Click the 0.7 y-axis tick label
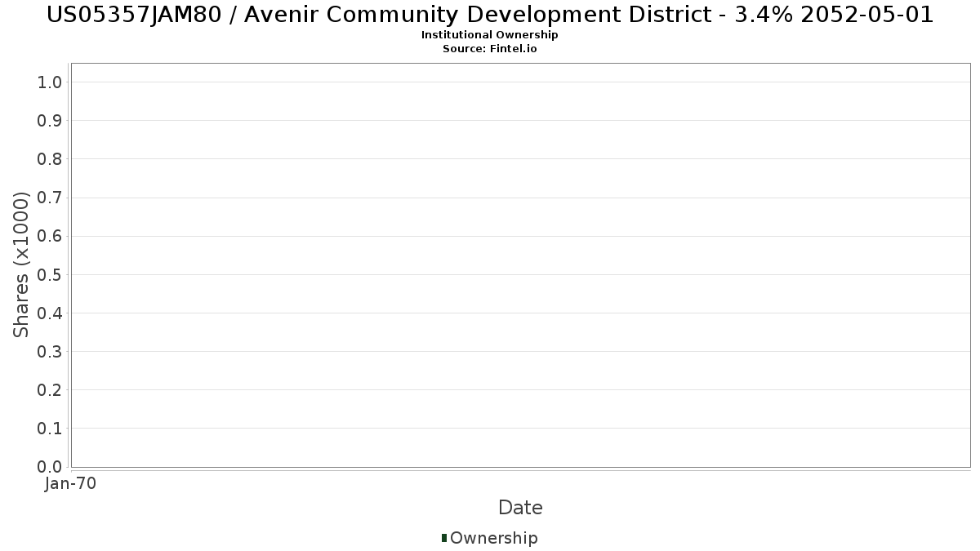This screenshot has height=551, width=980. [x=50, y=198]
